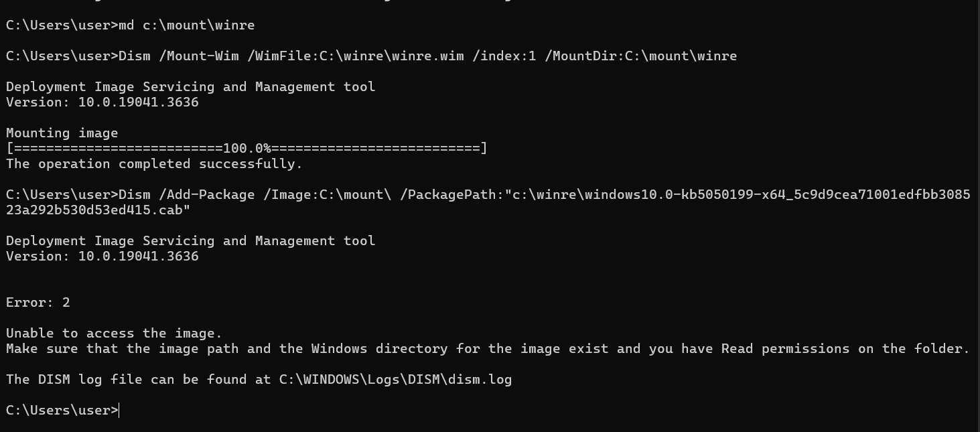Click the /WimFile:C:\winre\winre.wim argument
This screenshot has height=432, width=980.
tap(356, 56)
